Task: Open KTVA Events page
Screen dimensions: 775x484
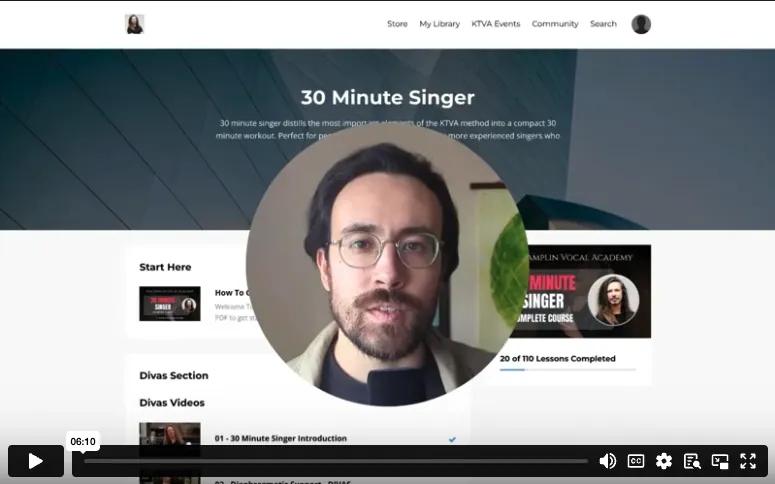Action: [496, 24]
